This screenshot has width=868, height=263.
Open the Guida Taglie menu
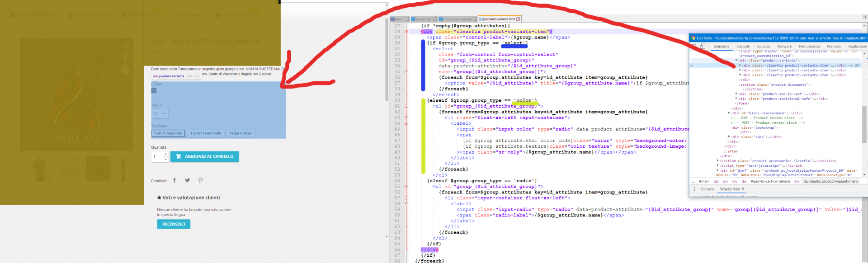point(188,15)
